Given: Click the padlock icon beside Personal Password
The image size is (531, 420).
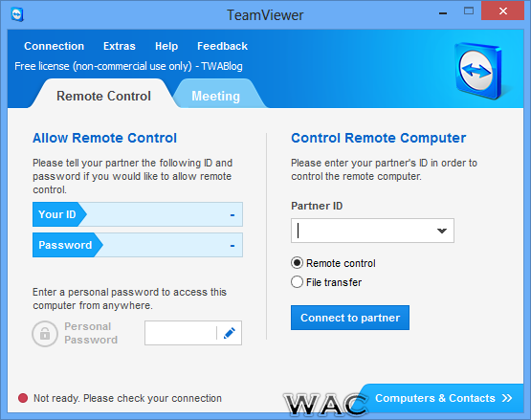Looking at the screenshot, I should (x=45, y=334).
